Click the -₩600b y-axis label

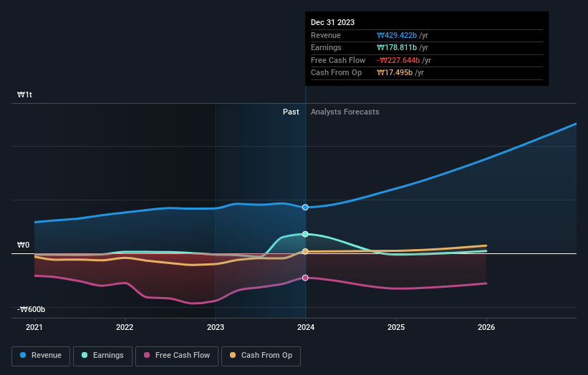[x=31, y=309]
